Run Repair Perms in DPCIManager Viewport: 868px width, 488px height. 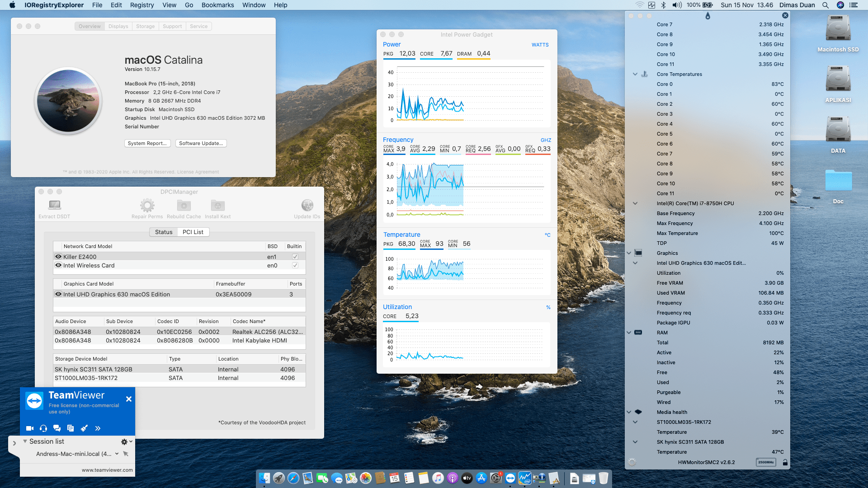pyautogui.click(x=146, y=207)
